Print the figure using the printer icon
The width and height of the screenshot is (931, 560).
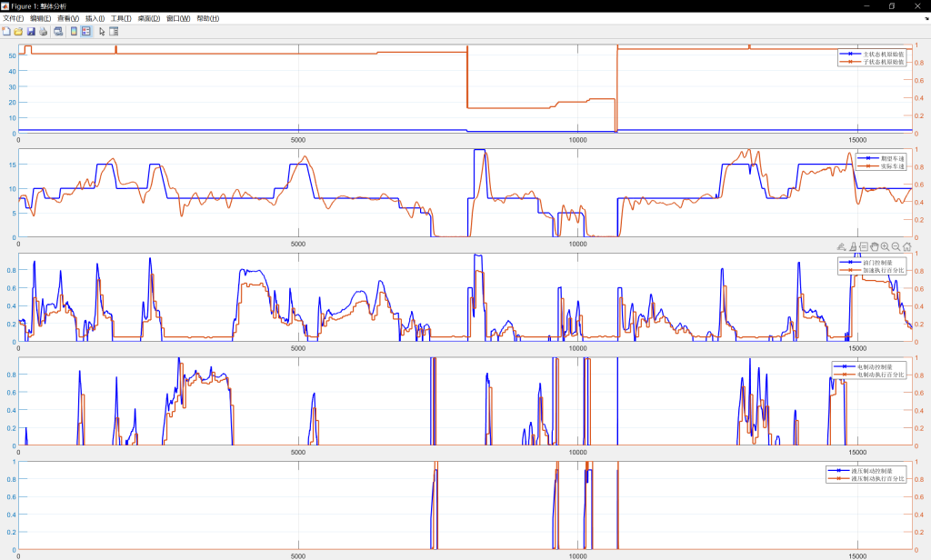click(x=42, y=31)
